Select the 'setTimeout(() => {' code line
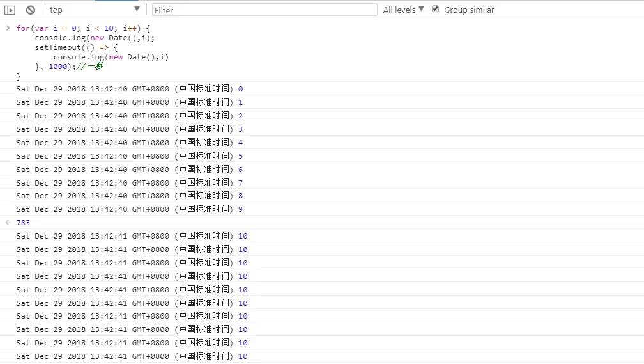 point(77,47)
